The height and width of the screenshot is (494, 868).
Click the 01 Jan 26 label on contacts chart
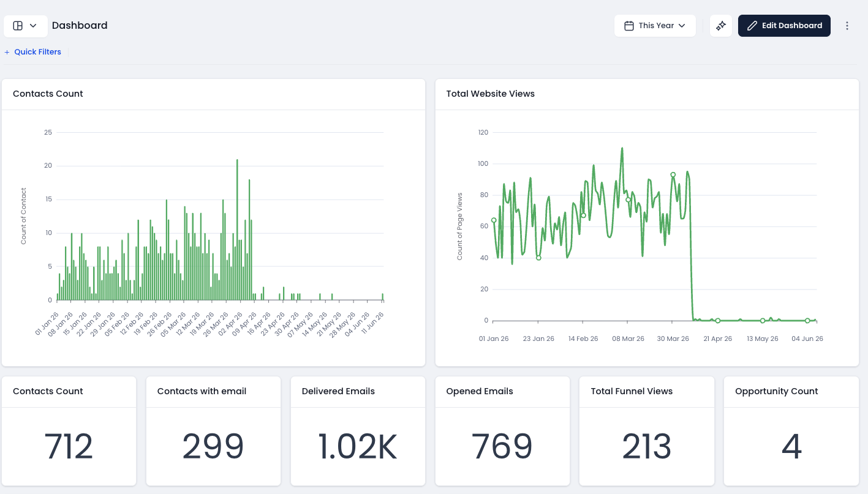coord(46,324)
